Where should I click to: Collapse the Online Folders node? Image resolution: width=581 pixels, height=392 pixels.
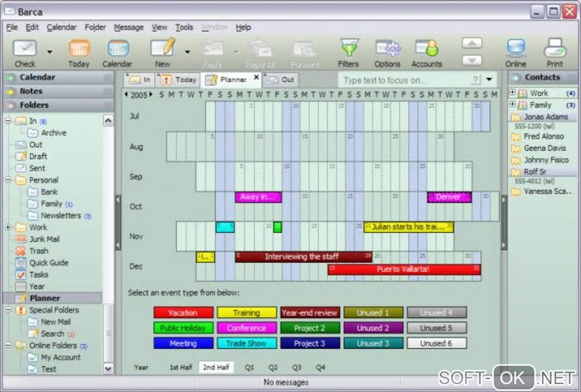pyautogui.click(x=8, y=345)
